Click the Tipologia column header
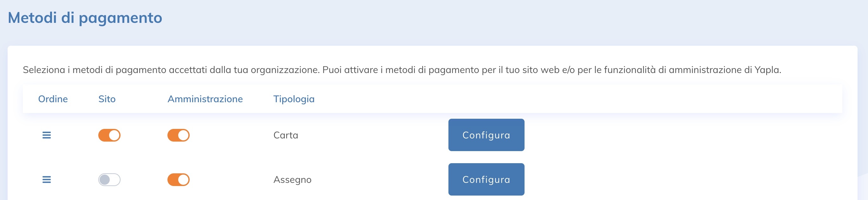Screen dimensions: 868x200 (293, 99)
